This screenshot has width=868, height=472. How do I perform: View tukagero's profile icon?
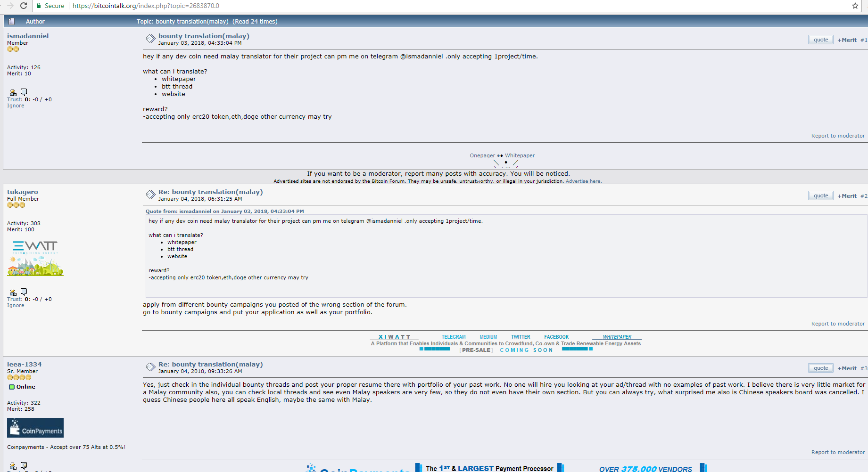point(13,292)
